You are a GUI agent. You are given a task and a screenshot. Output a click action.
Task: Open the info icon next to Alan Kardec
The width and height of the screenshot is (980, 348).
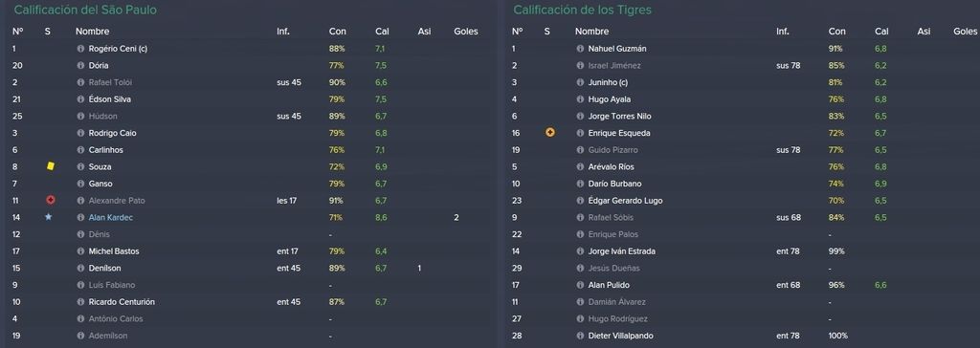80,217
